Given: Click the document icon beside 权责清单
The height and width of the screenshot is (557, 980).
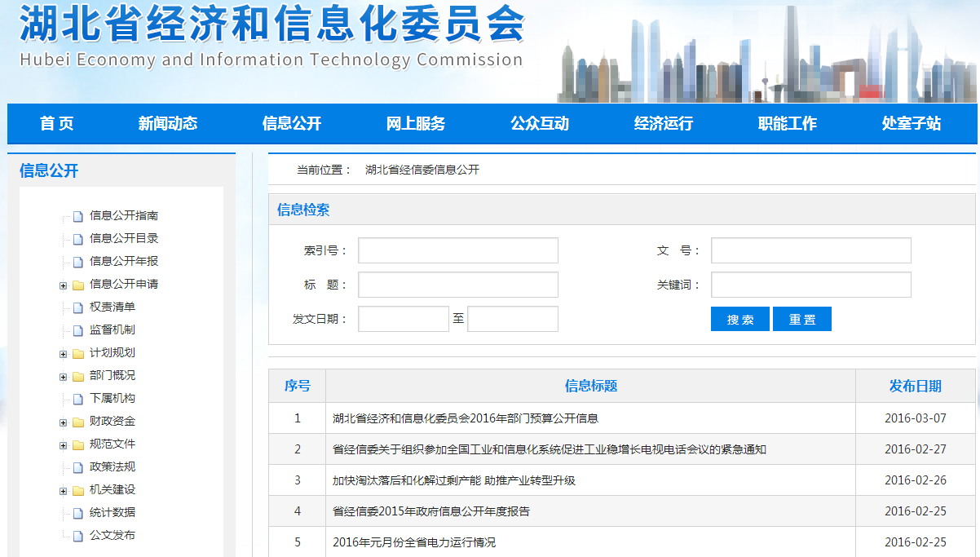Looking at the screenshot, I should tap(78, 307).
